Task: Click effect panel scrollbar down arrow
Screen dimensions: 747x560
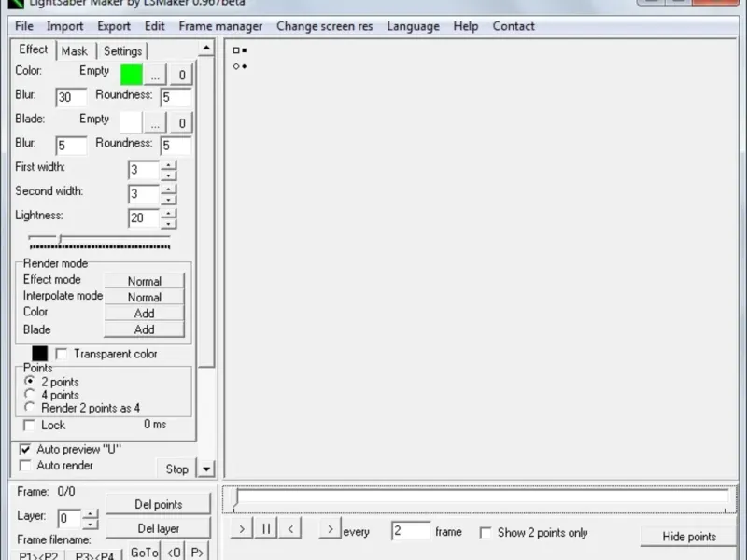Action: (206, 469)
